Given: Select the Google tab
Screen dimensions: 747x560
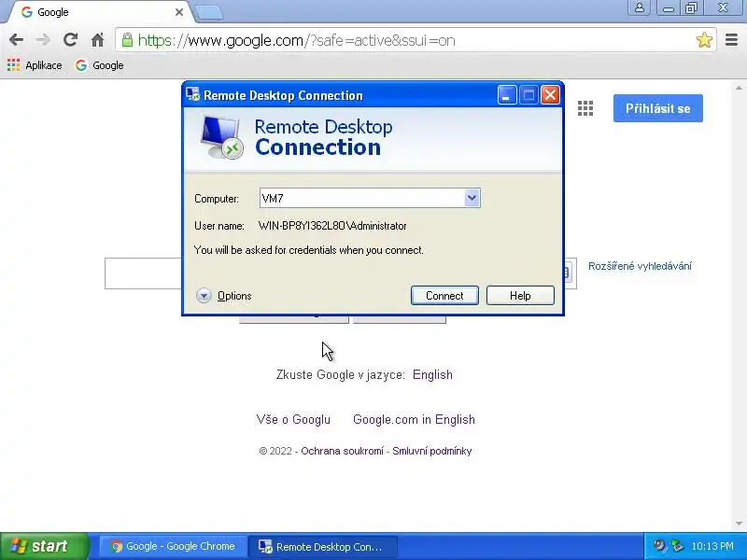Looking at the screenshot, I should (98, 12).
